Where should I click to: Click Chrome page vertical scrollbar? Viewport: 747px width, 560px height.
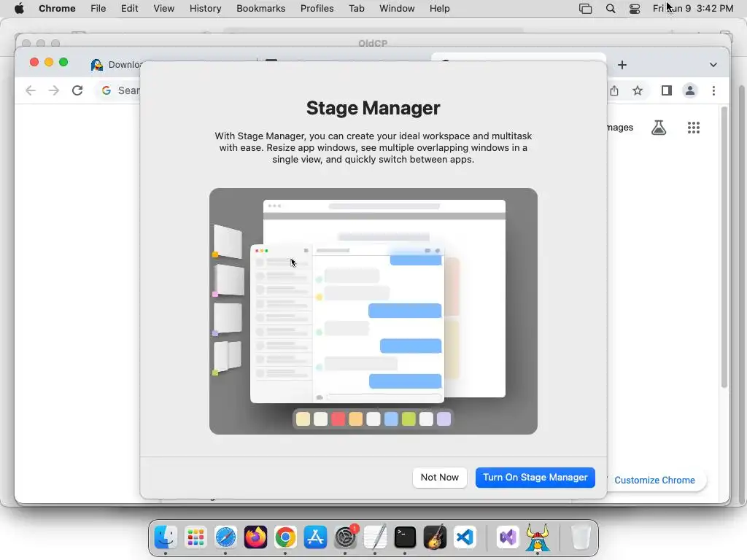pos(724,248)
